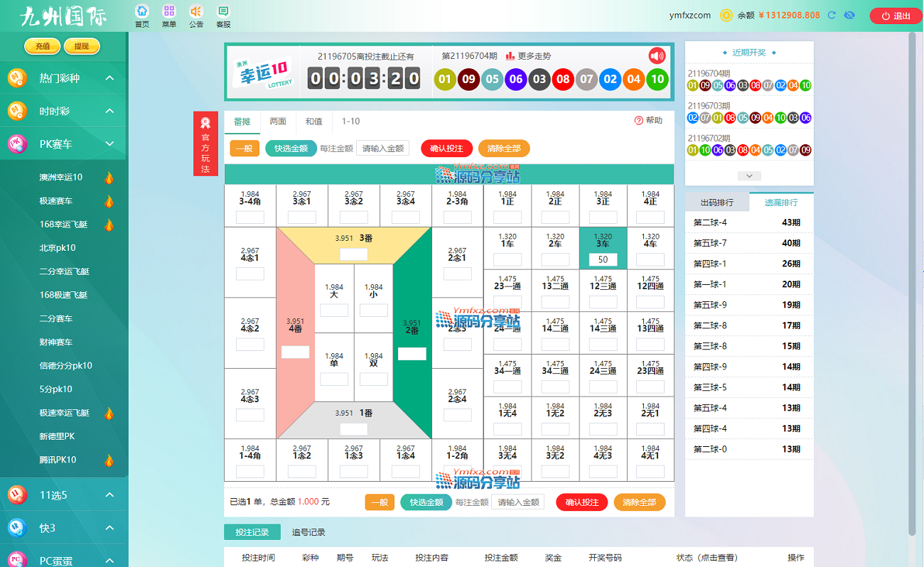Click the top 每注金额 amount input field
Screen dimensions: 924x567
click(x=382, y=148)
